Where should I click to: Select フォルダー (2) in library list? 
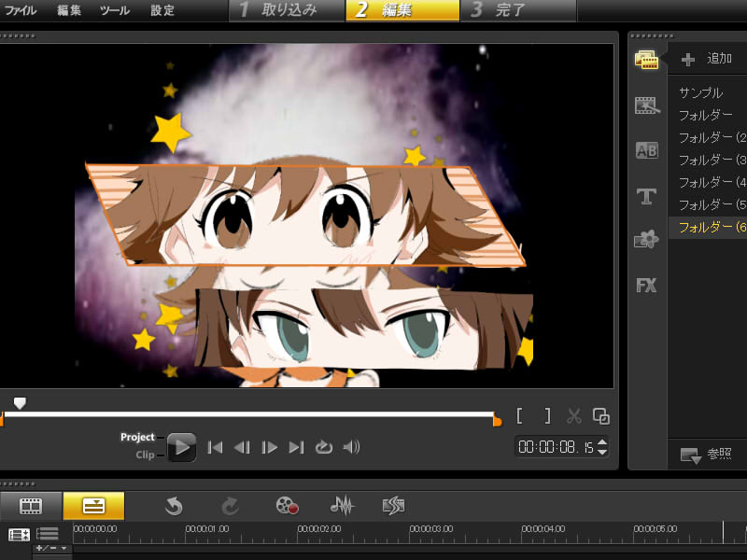pos(712,137)
